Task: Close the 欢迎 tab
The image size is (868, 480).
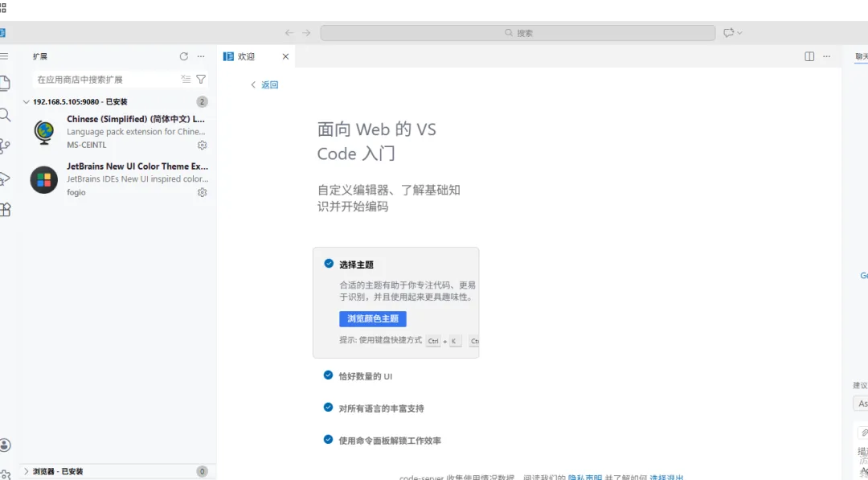Action: [285, 56]
